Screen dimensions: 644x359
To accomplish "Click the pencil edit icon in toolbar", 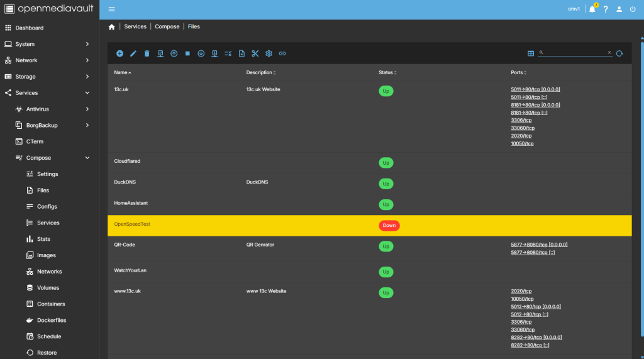I will [x=133, y=53].
